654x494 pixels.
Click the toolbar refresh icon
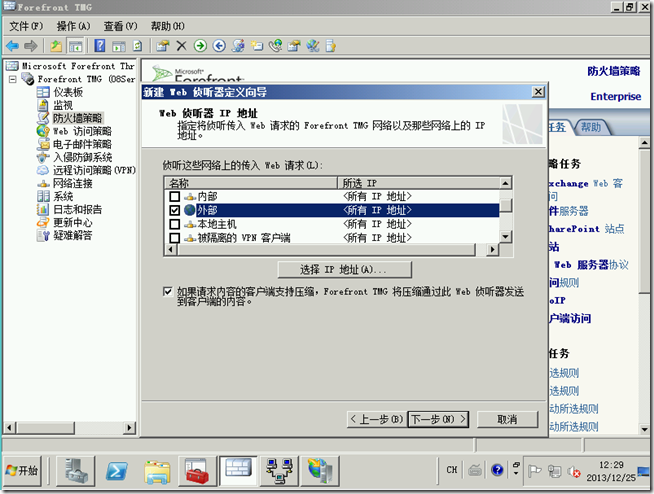(x=137, y=45)
